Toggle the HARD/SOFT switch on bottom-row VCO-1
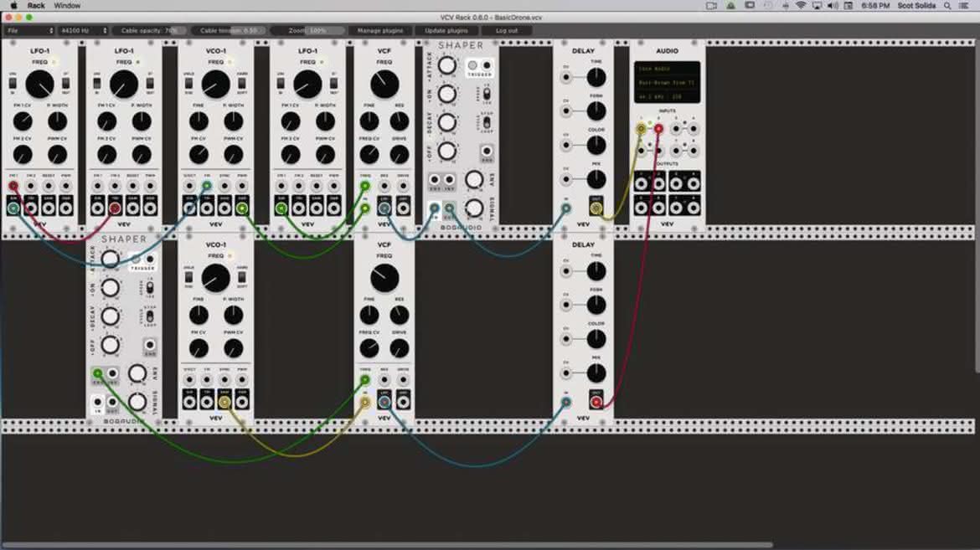 (242, 276)
